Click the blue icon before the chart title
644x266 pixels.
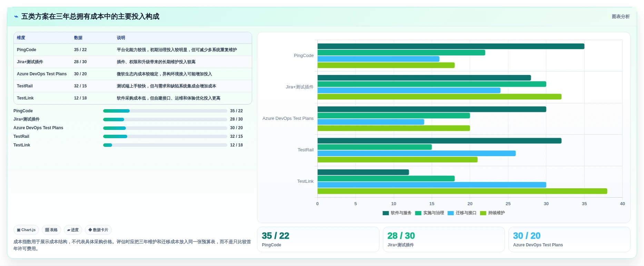click(16, 17)
